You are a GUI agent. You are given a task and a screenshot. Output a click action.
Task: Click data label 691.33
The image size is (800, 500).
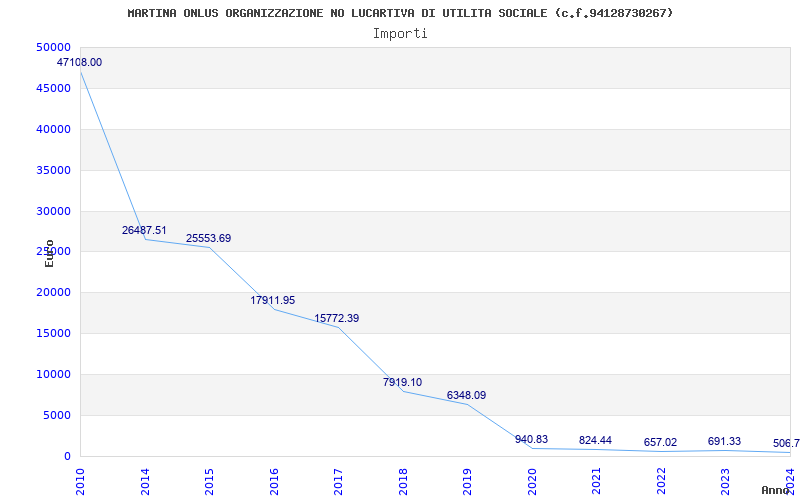pyautogui.click(x=724, y=441)
